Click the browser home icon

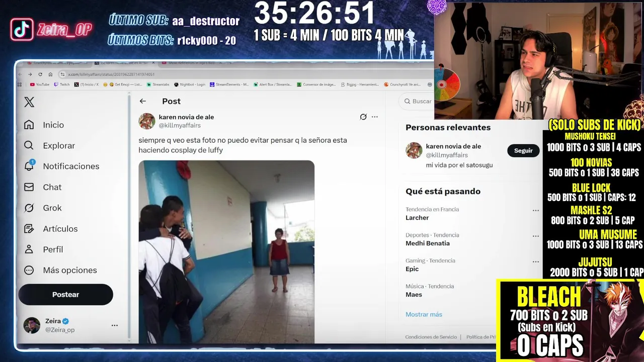click(x=50, y=74)
